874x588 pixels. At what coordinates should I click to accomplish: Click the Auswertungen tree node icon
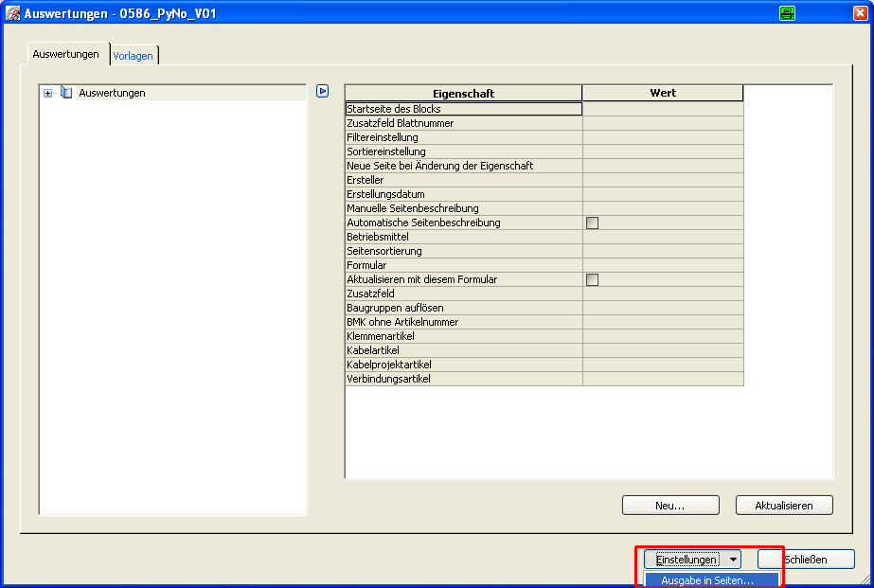[x=66, y=93]
